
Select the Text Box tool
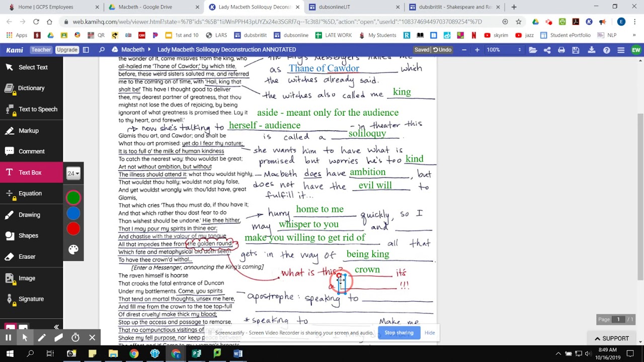point(31,172)
